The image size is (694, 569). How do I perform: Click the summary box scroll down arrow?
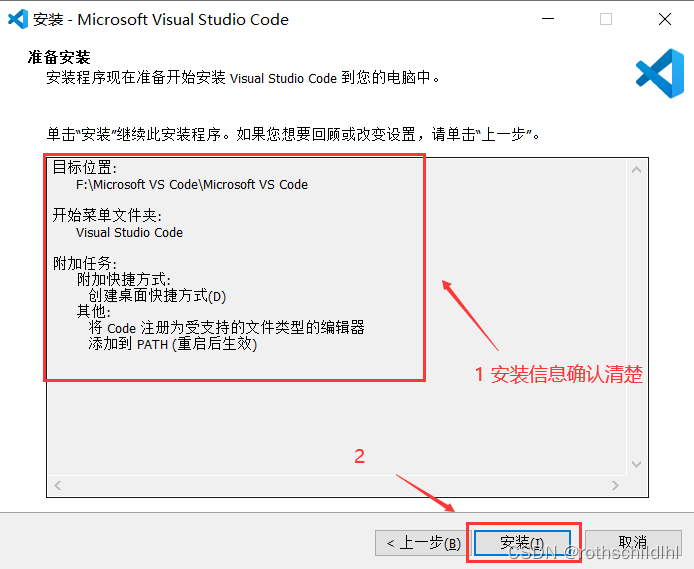click(x=636, y=464)
